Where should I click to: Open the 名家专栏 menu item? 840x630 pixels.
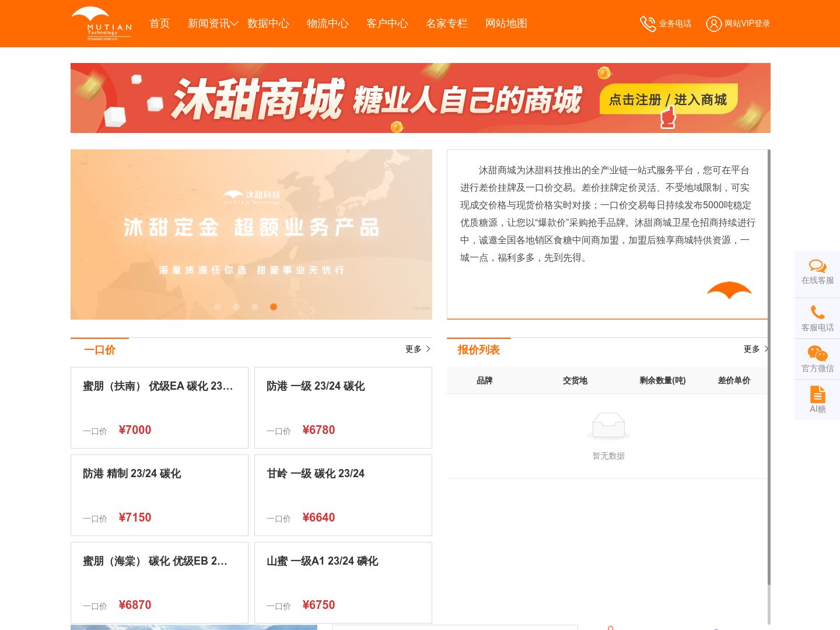(447, 23)
